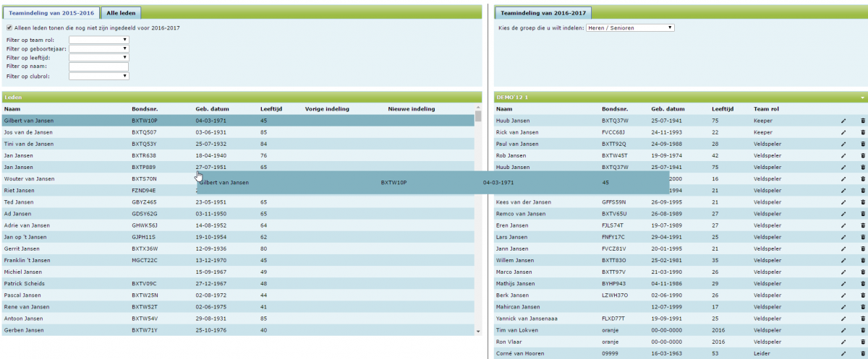This screenshot has height=359, width=868.
Task: Click the edit pencil for Rick van Jansen
Action: (x=843, y=132)
